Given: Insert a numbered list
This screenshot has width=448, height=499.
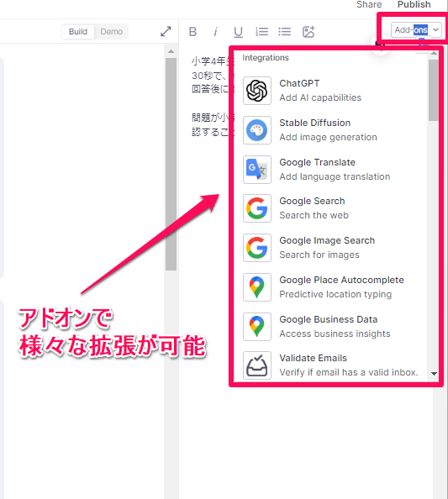Looking at the screenshot, I should click(x=261, y=32).
